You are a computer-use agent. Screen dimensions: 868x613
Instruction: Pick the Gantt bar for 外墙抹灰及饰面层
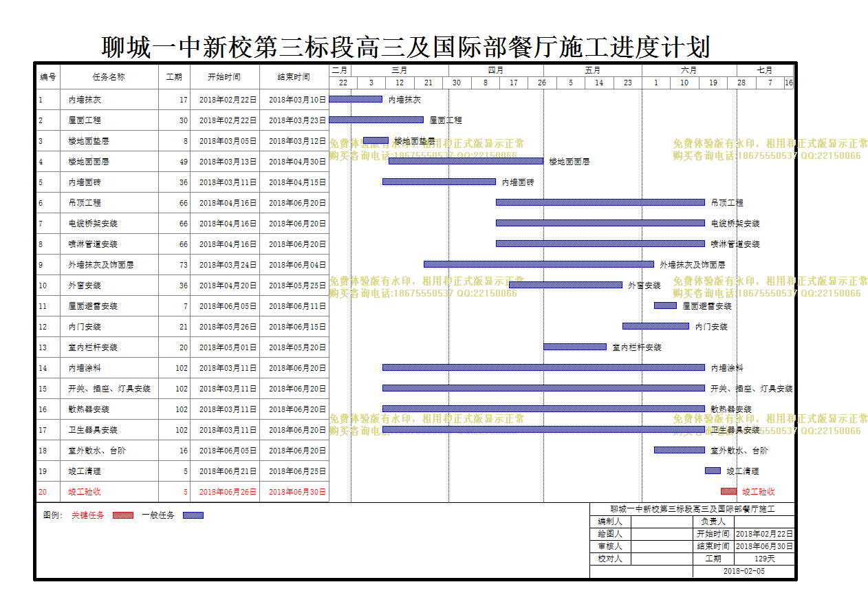coord(539,264)
